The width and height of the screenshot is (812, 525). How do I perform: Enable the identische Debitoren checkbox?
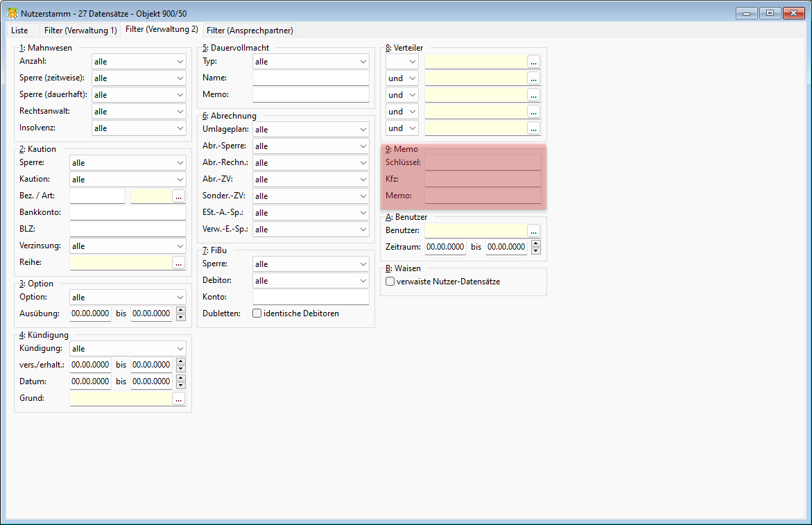(257, 313)
